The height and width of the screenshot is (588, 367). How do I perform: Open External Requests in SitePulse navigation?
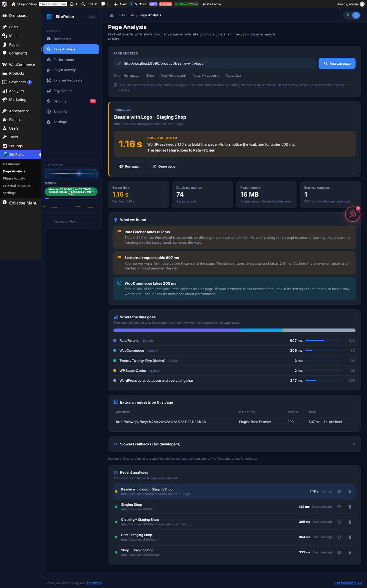point(71,80)
